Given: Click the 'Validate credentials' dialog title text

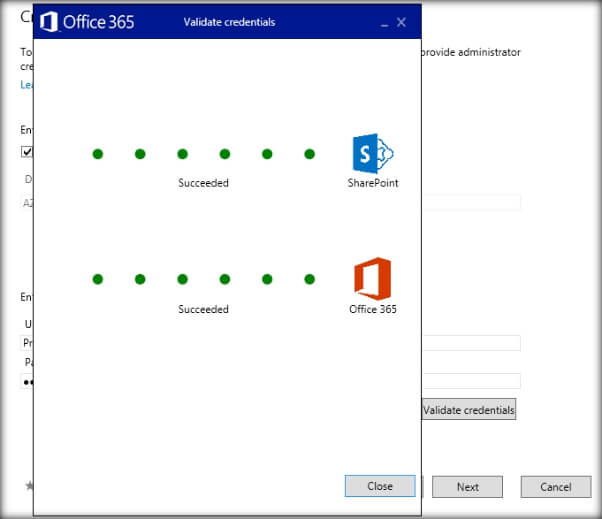Looking at the screenshot, I should click(229, 22).
